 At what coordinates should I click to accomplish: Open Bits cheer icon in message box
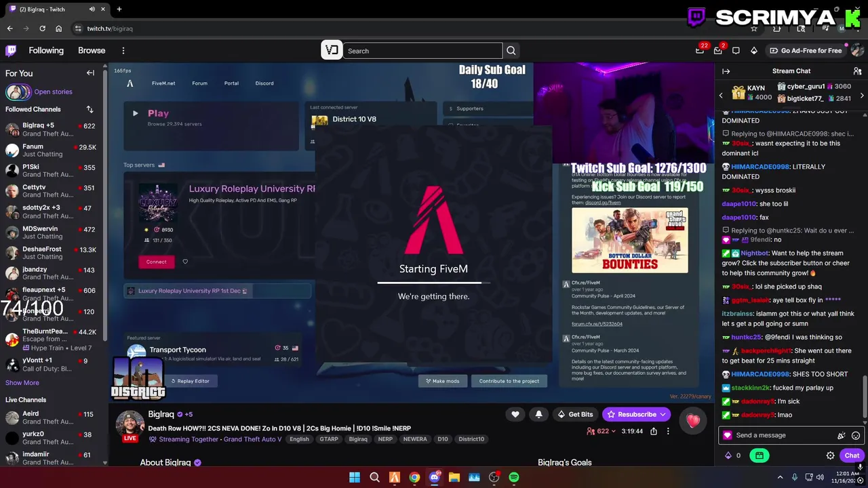[842, 436]
